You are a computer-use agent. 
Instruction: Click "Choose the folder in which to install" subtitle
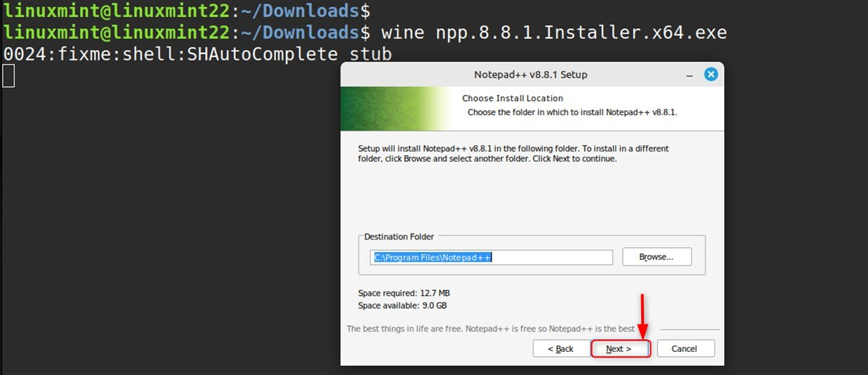click(x=572, y=112)
